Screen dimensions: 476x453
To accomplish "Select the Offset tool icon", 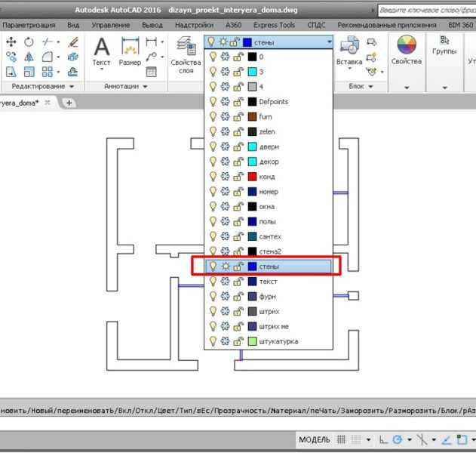I will pos(73,72).
